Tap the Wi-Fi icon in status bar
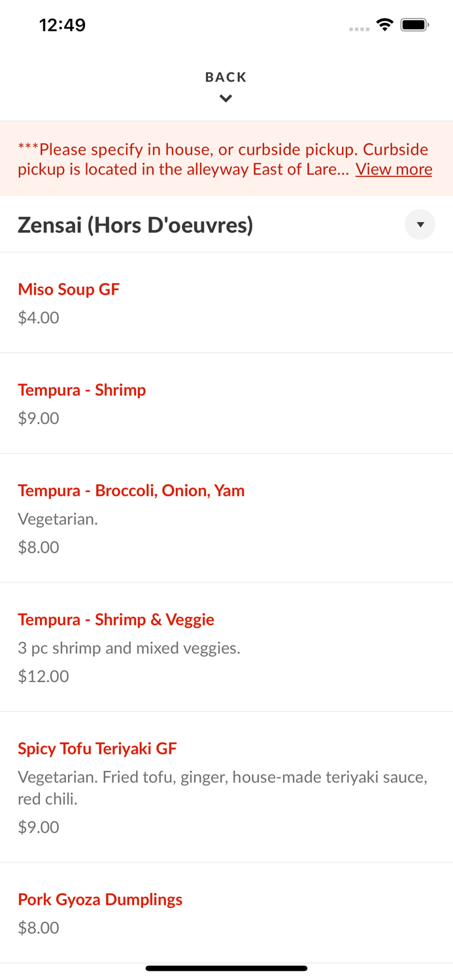The height and width of the screenshot is (980, 453). [384, 24]
